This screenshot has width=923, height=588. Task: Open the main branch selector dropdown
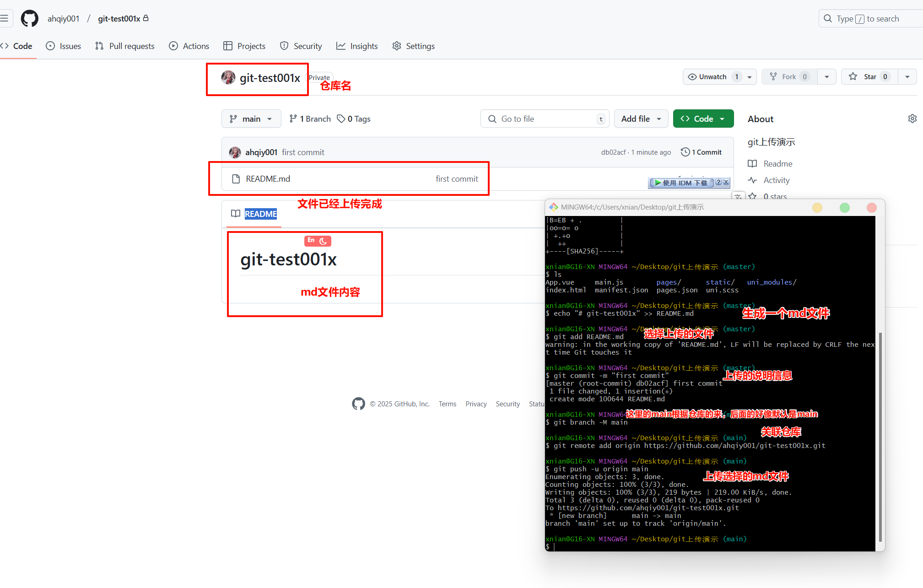click(x=251, y=119)
